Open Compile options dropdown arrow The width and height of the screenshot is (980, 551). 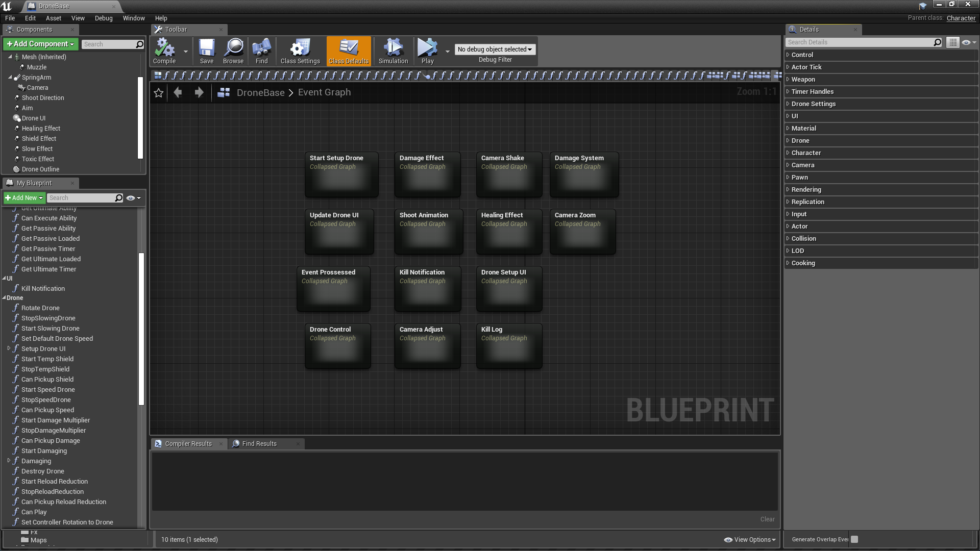click(186, 51)
